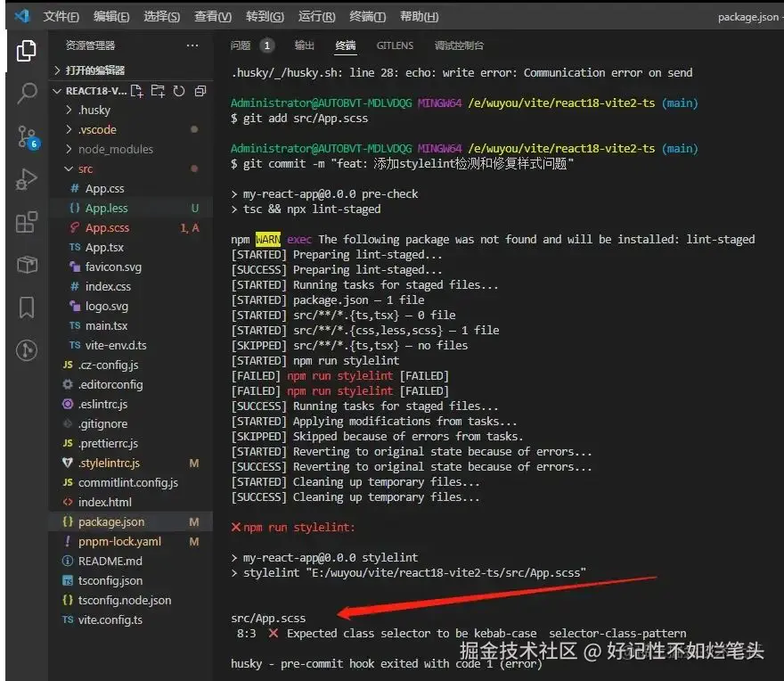Open the Bookmarks view in activity bar
The image size is (784, 681).
pyautogui.click(x=26, y=308)
